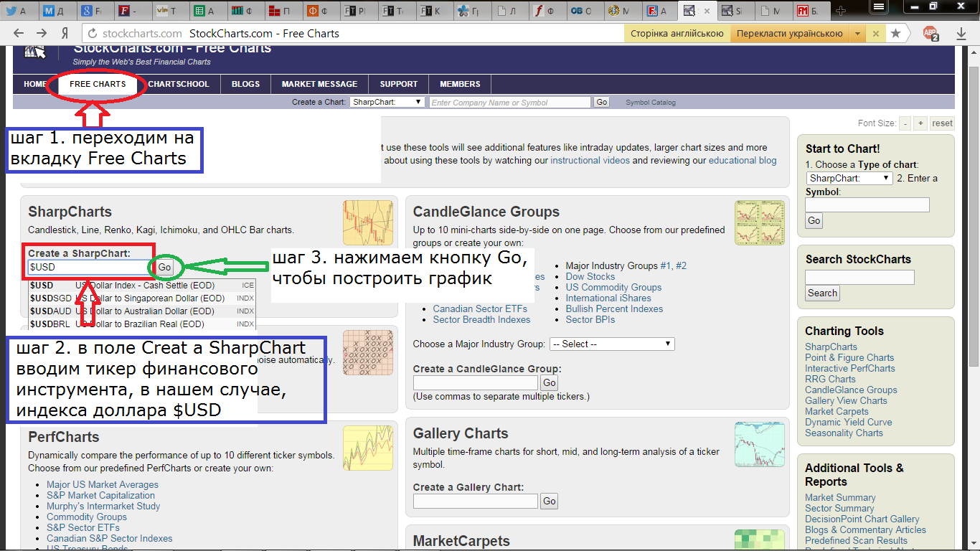Click Go for Create a Gallery Chart
The image size is (980, 551).
(x=550, y=501)
